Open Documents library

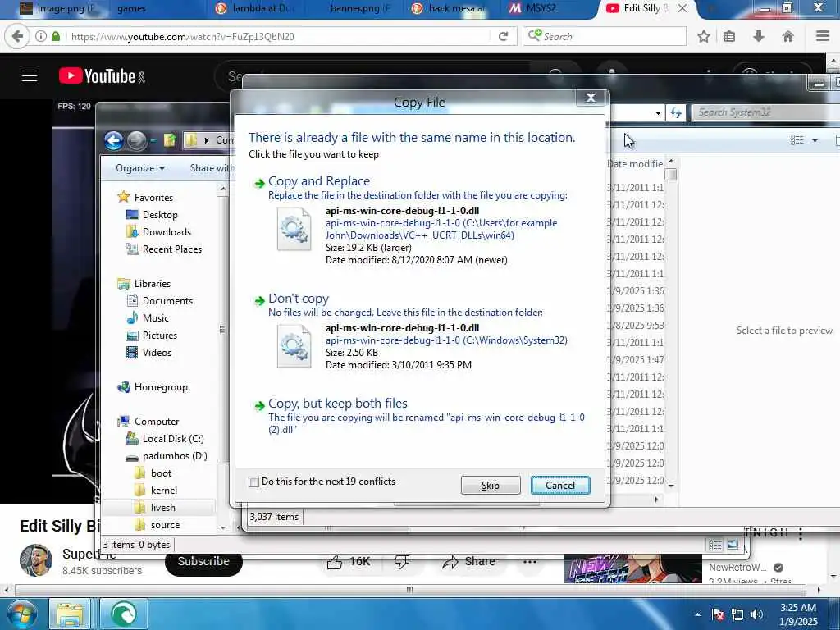point(167,300)
